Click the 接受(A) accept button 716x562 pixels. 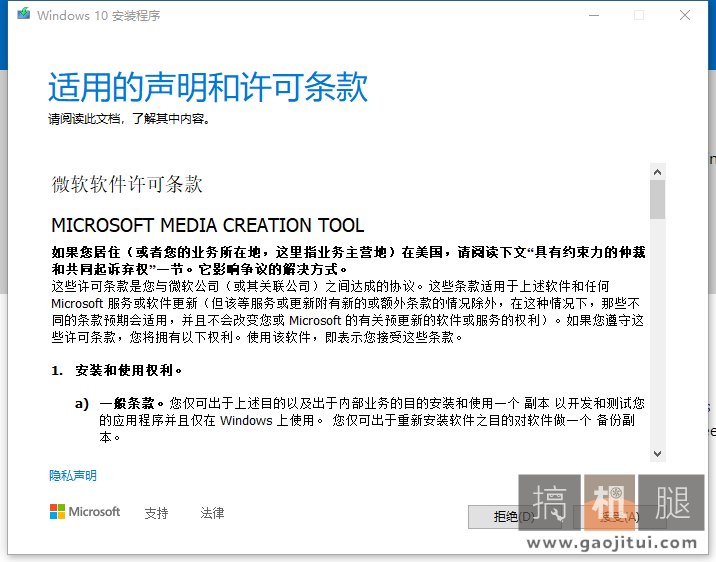[x=620, y=517]
